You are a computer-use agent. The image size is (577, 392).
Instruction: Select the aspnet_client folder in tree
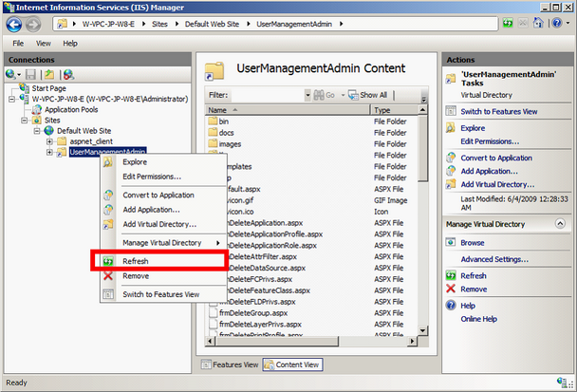pos(91,141)
